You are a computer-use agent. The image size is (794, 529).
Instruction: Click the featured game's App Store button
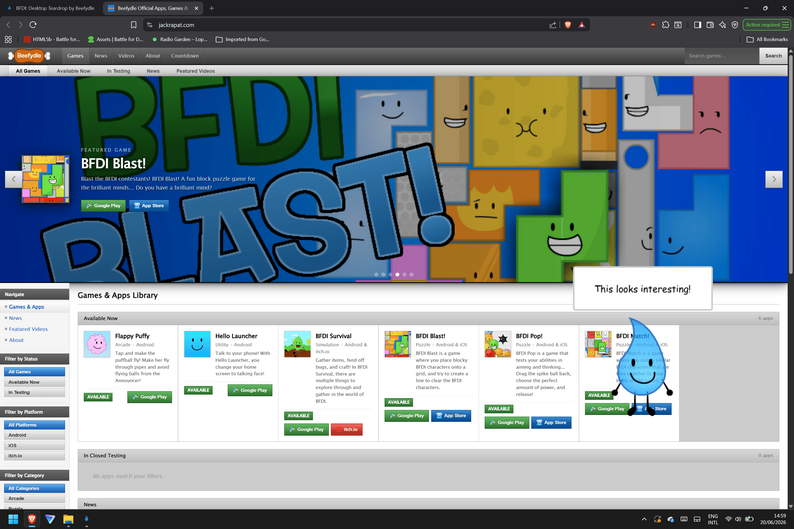[149, 206]
